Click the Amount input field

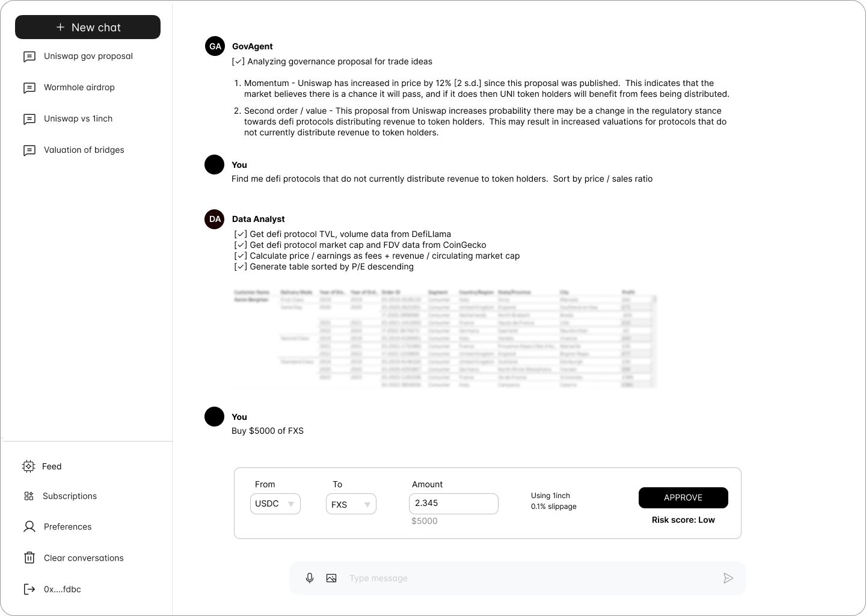pos(453,504)
